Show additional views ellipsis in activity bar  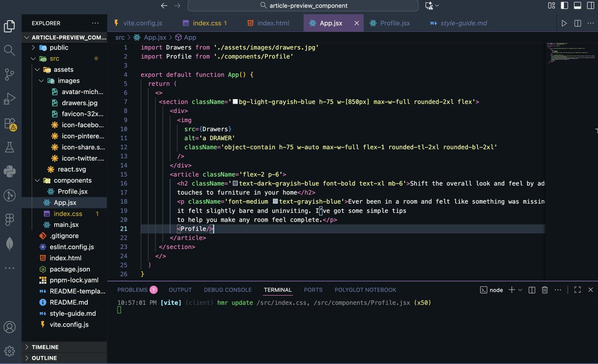click(9, 268)
